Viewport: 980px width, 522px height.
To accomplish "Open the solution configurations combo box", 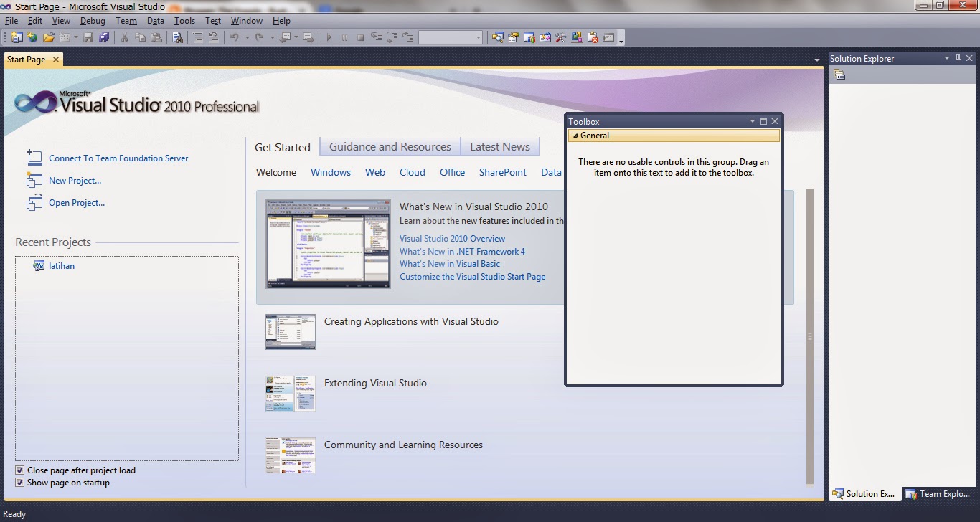I will pos(451,37).
